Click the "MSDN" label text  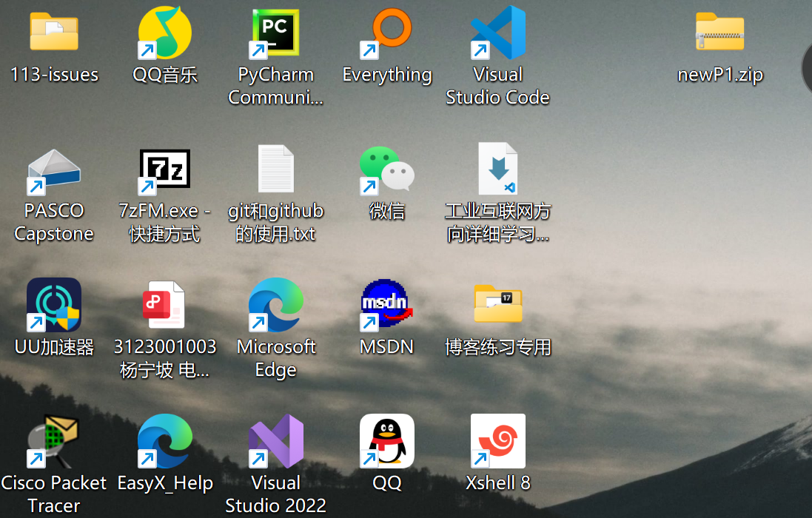tap(387, 347)
